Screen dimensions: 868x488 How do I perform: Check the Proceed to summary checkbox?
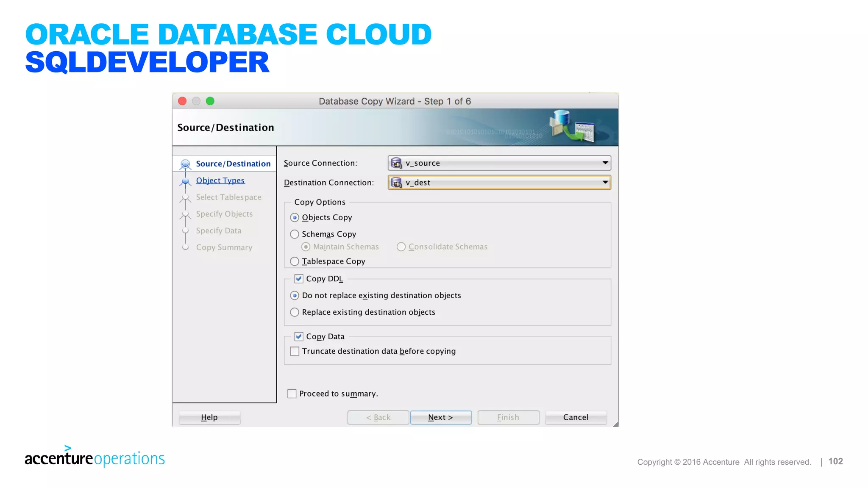pyautogui.click(x=292, y=394)
